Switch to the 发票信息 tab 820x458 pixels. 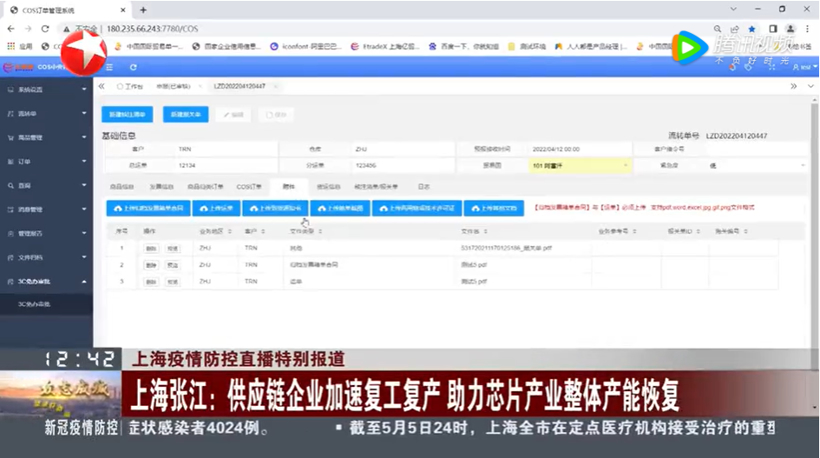(161, 187)
